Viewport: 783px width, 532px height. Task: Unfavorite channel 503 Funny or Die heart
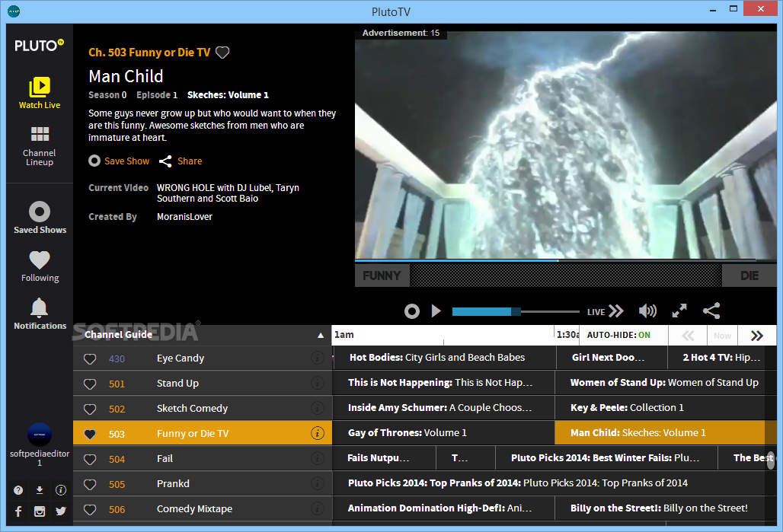[90, 434]
